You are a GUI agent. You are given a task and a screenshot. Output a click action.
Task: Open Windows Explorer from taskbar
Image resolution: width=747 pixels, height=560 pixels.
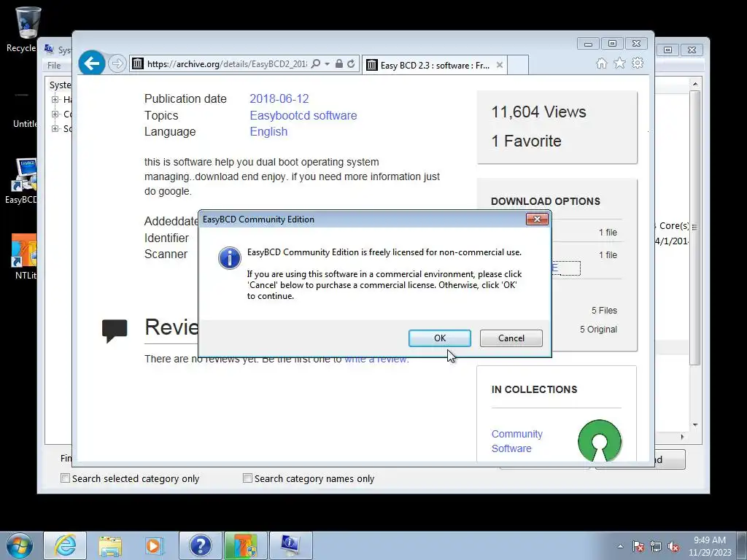110,545
